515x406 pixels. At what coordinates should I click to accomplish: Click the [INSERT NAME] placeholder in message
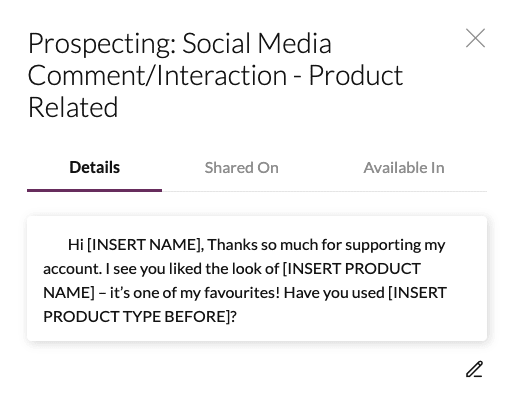click(145, 245)
